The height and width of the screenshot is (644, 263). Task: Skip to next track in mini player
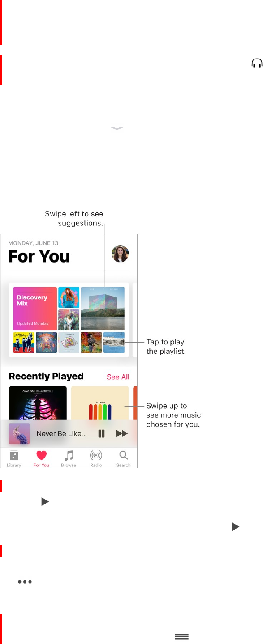tap(122, 433)
